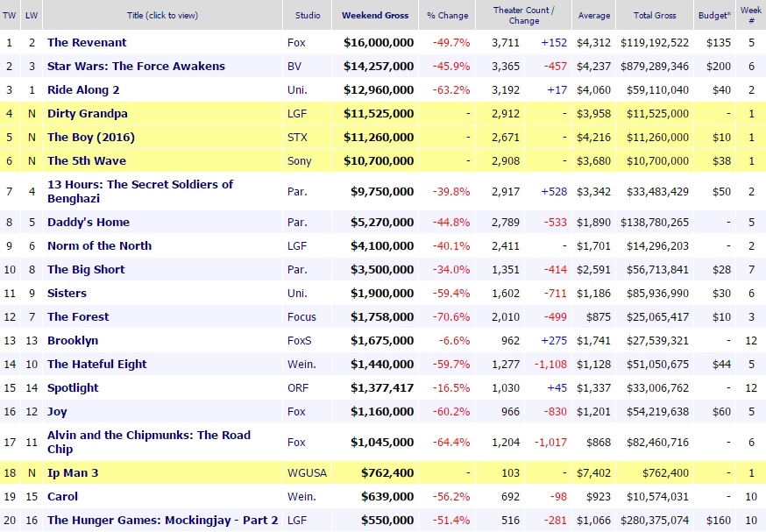This screenshot has width=766, height=532.
Task: View Daddy's Home movie page
Action: [88, 223]
